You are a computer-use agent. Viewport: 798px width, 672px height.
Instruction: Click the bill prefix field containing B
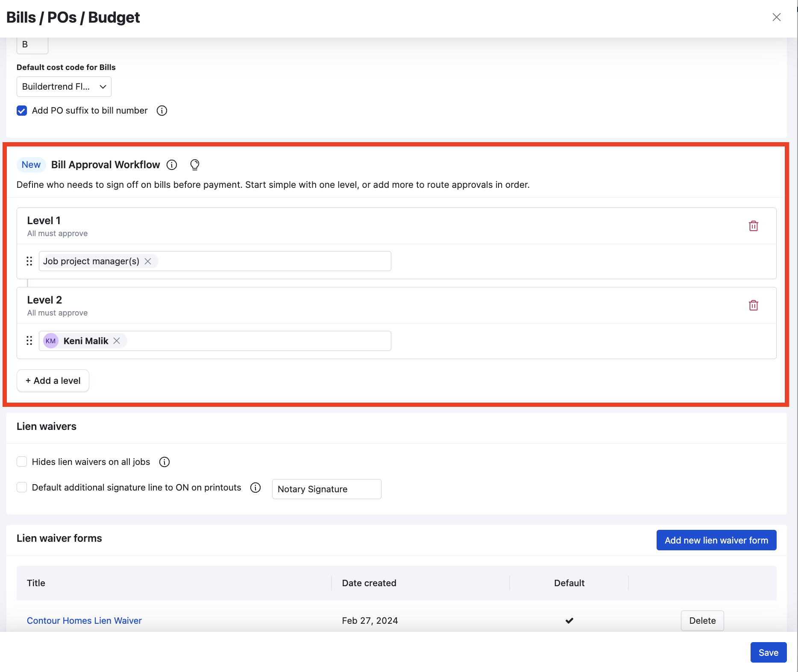coord(32,45)
